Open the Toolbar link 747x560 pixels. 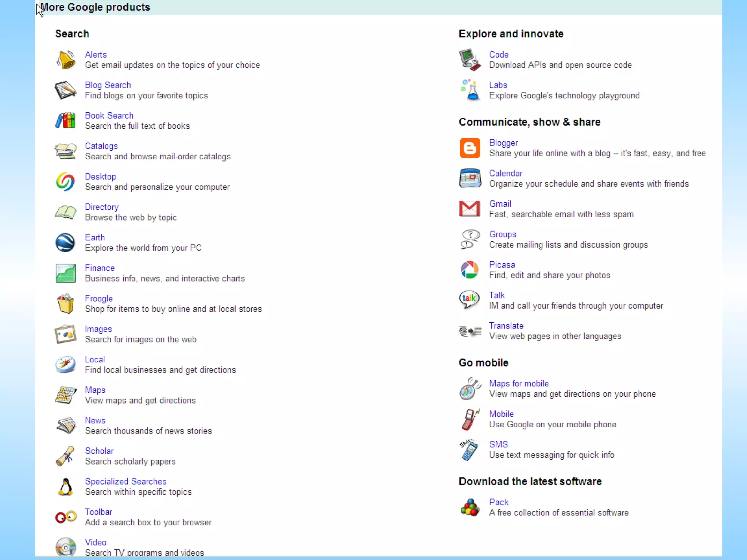(98, 512)
